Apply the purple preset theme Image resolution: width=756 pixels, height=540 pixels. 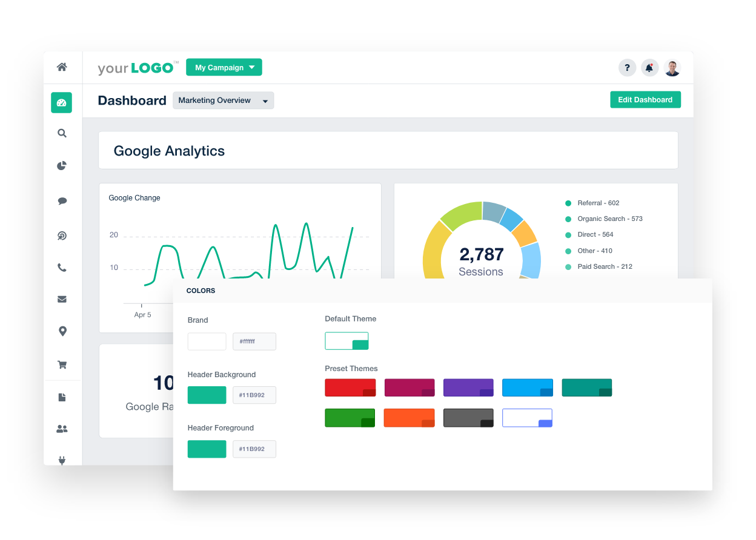tap(468, 387)
